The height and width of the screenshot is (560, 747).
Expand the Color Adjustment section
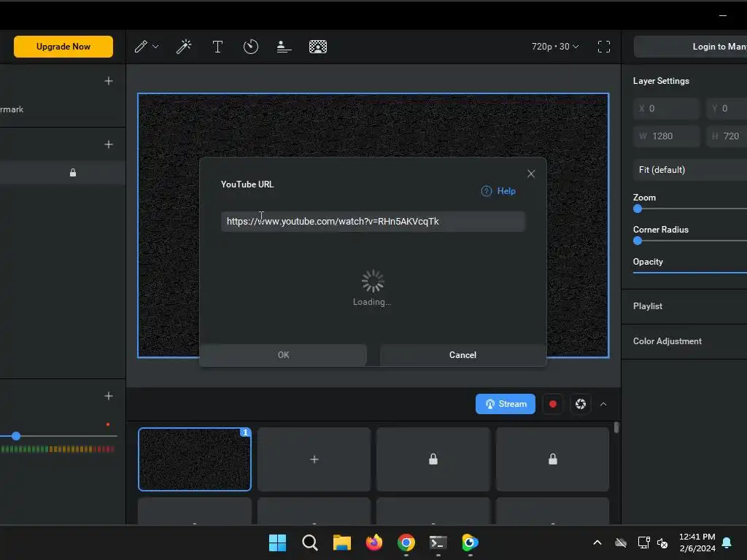tap(684, 341)
